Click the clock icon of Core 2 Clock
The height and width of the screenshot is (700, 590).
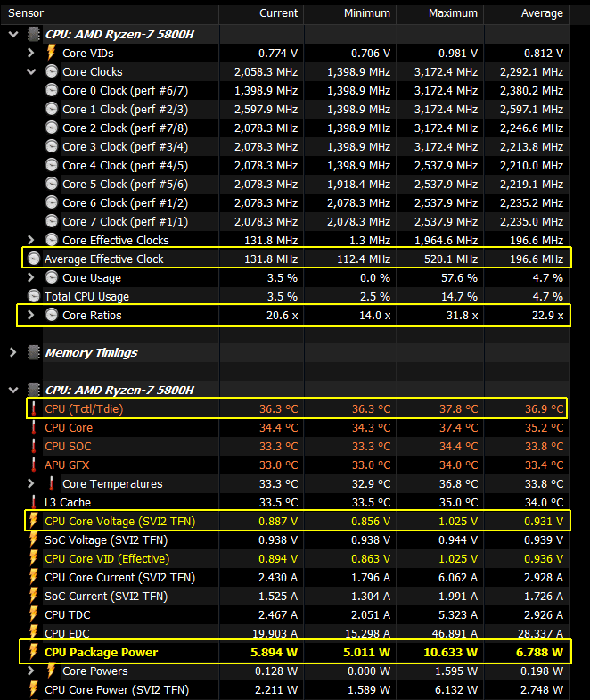(52, 128)
